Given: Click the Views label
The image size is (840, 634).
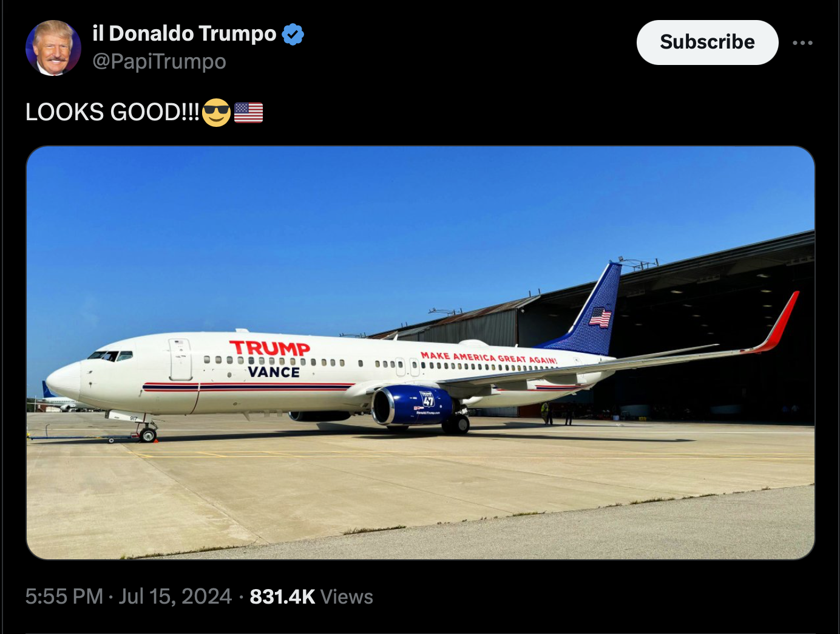Looking at the screenshot, I should tap(347, 596).
